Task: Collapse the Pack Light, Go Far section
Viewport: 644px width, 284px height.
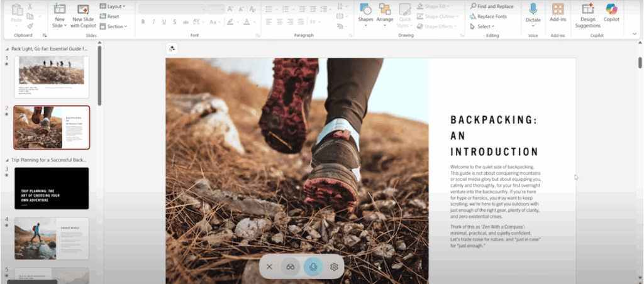Action: 7,48
